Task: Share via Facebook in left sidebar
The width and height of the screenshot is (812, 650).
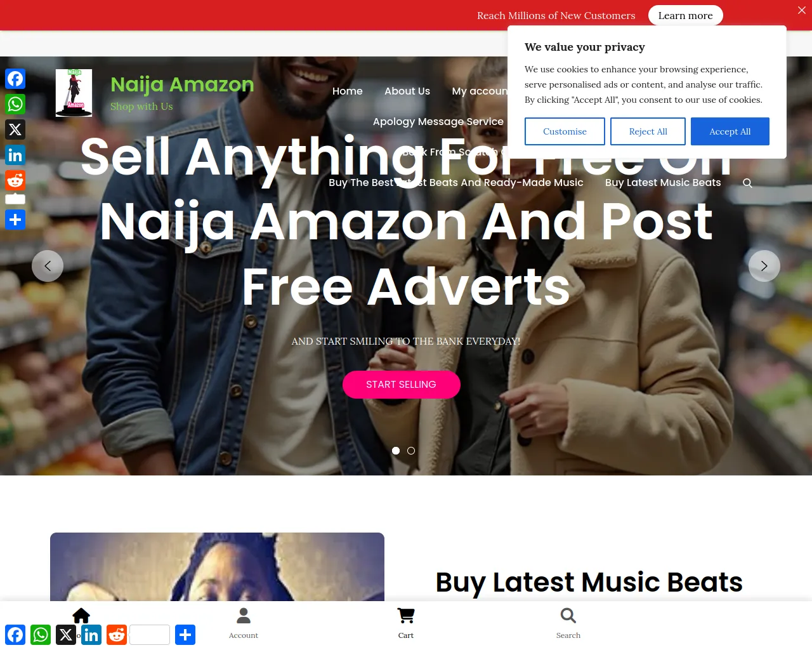Action: point(15,79)
